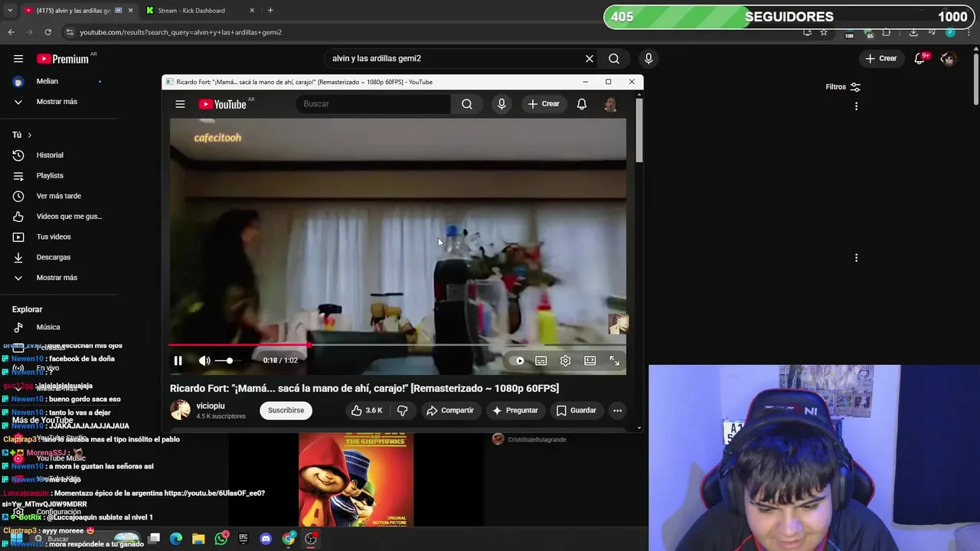This screenshot has height=551, width=980.
Task: Switch player to theater mode
Action: point(590,360)
